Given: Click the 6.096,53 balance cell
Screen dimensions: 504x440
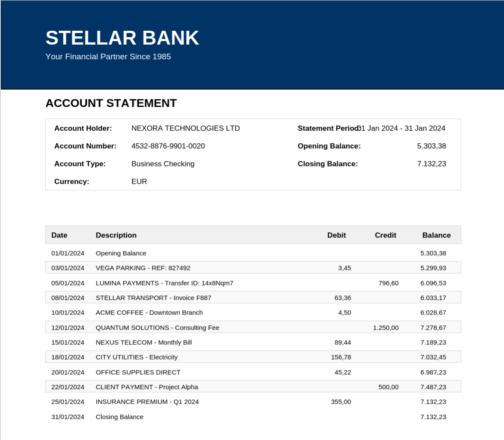Looking at the screenshot, I should coord(433,283).
